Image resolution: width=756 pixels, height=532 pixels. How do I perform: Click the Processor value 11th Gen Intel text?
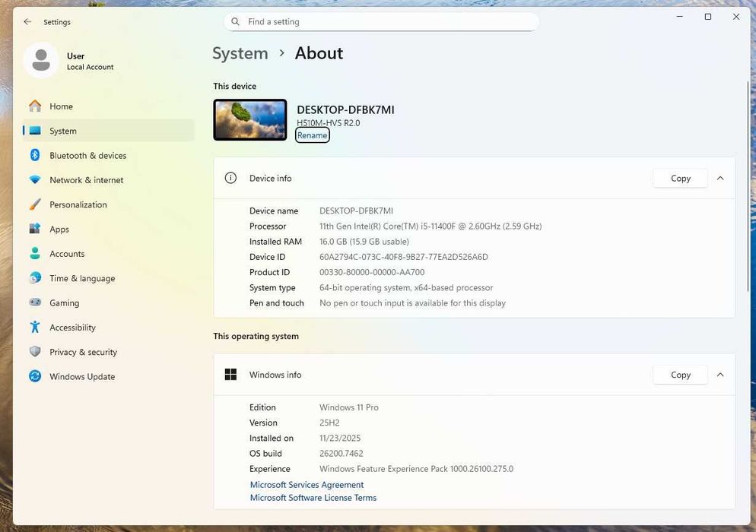click(x=430, y=226)
